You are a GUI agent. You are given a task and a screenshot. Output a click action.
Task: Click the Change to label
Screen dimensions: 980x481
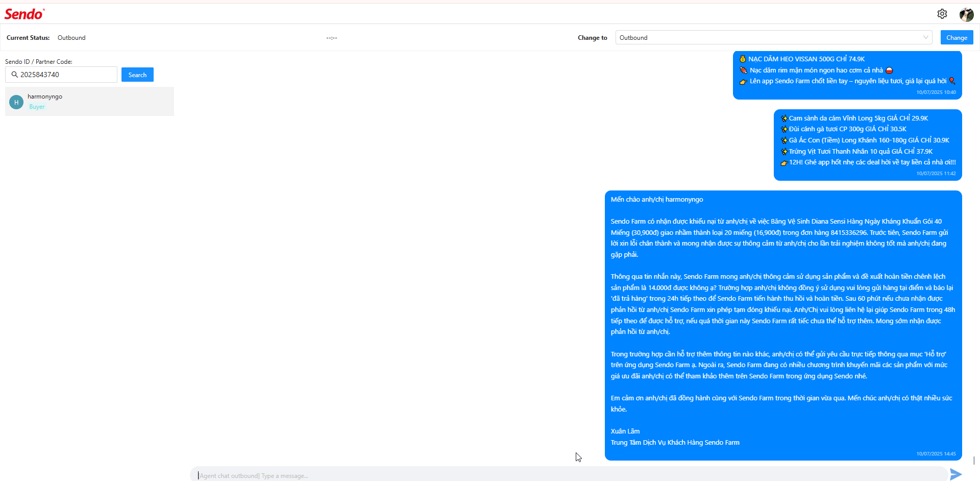tap(593, 38)
